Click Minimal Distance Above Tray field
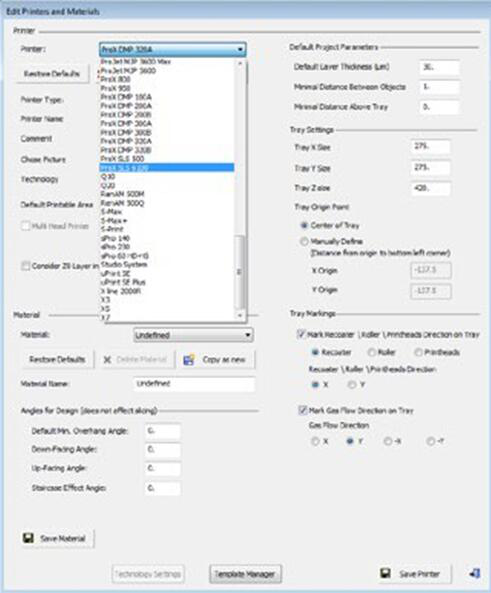 pos(439,107)
